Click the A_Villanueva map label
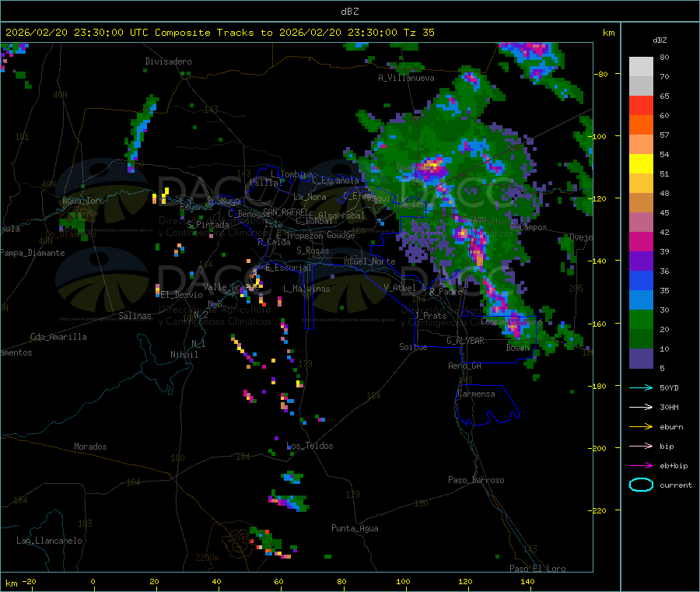This screenshot has width=700, height=592. (x=406, y=78)
